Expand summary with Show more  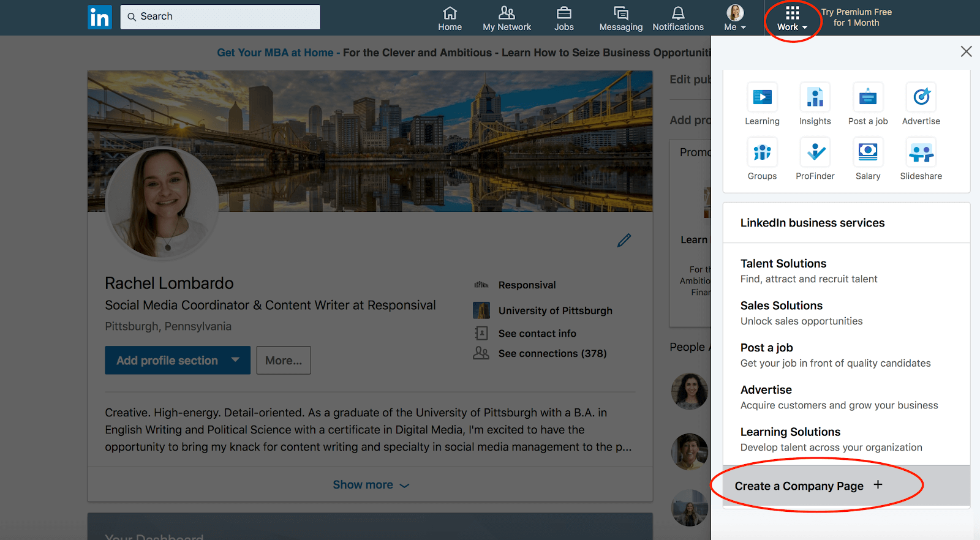[x=371, y=484]
